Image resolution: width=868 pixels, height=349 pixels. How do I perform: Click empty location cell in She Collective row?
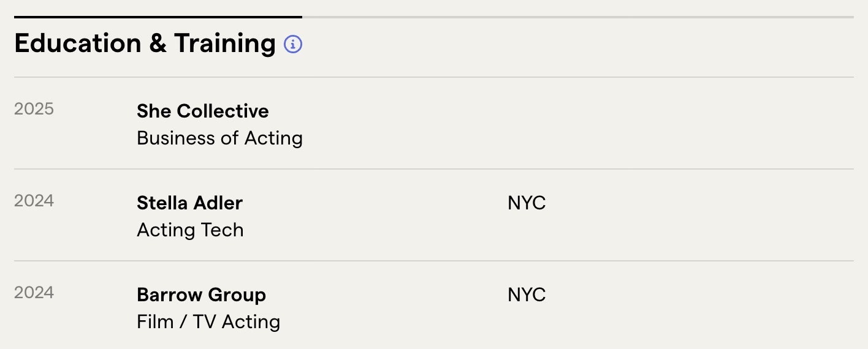click(x=526, y=111)
